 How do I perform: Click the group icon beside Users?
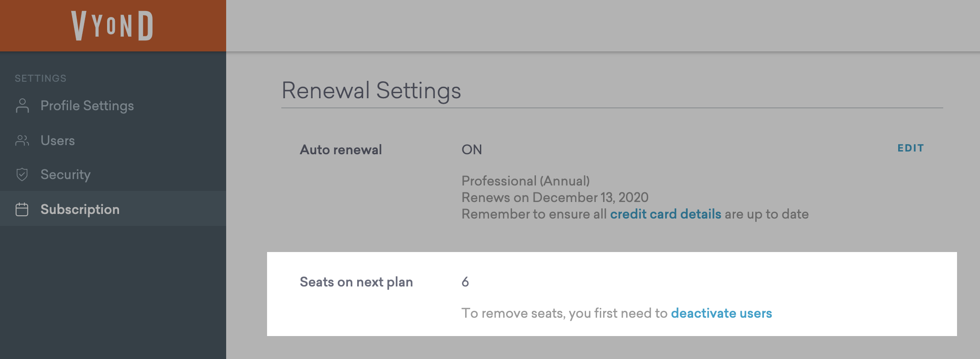tap(22, 140)
